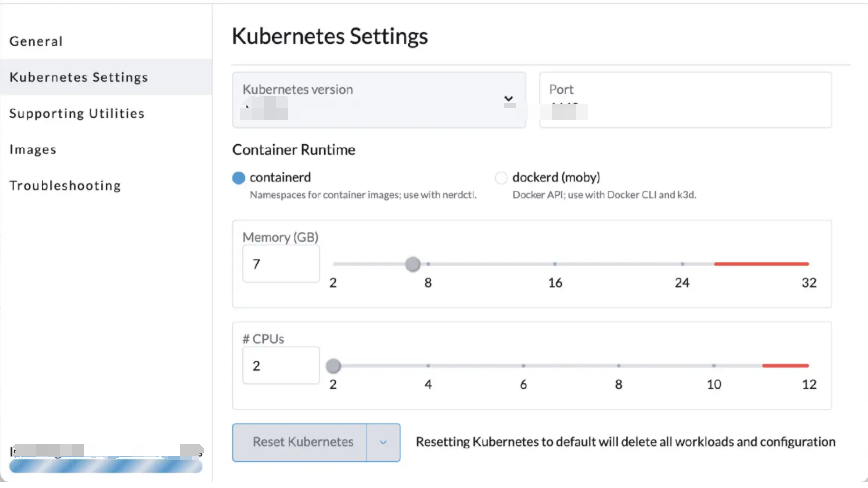Click the # CPUs number field
The height and width of the screenshot is (488, 868).
tap(280, 366)
